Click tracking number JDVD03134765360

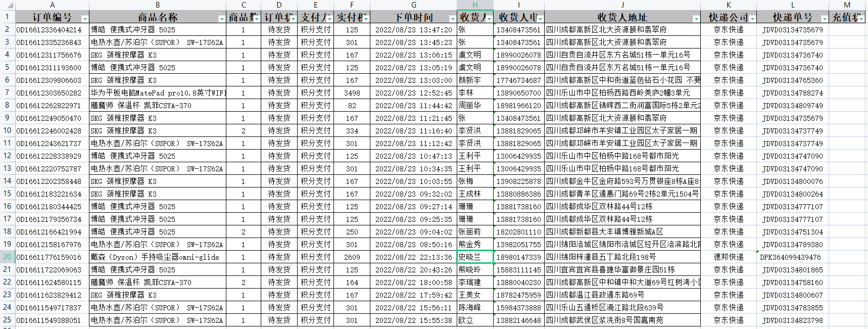[793, 80]
